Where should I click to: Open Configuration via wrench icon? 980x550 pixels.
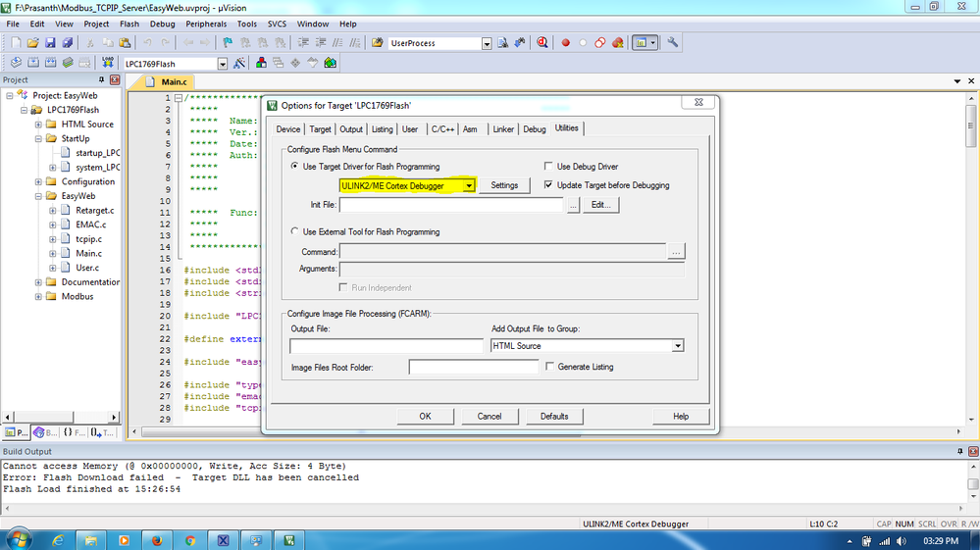(x=673, y=42)
